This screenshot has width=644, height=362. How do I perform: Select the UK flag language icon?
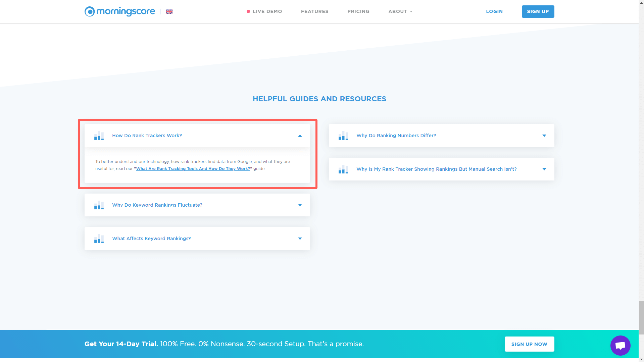pyautogui.click(x=169, y=11)
